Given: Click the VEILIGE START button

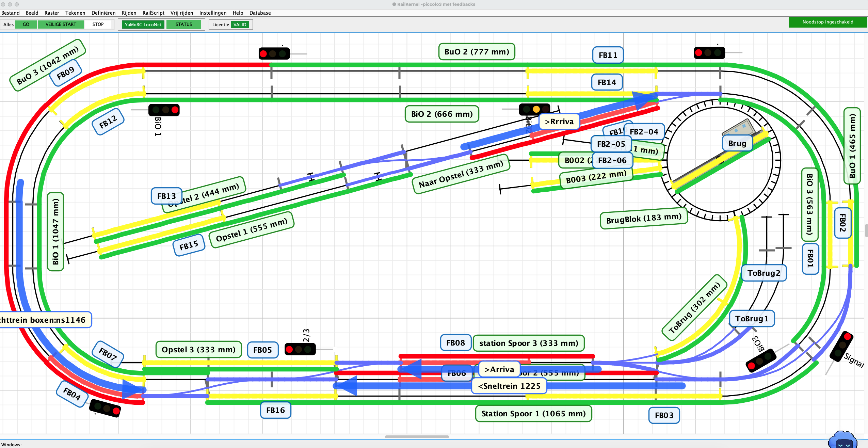Looking at the screenshot, I should pyautogui.click(x=61, y=25).
